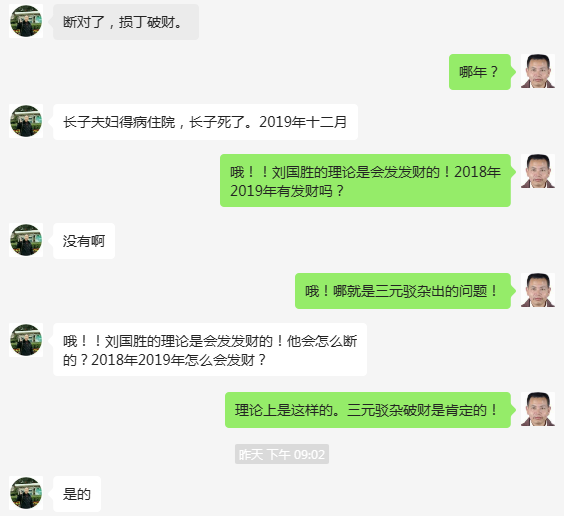The width and height of the screenshot is (564, 516).
Task: Click contact avatar beside '没有啊' message
Action: [26, 240]
